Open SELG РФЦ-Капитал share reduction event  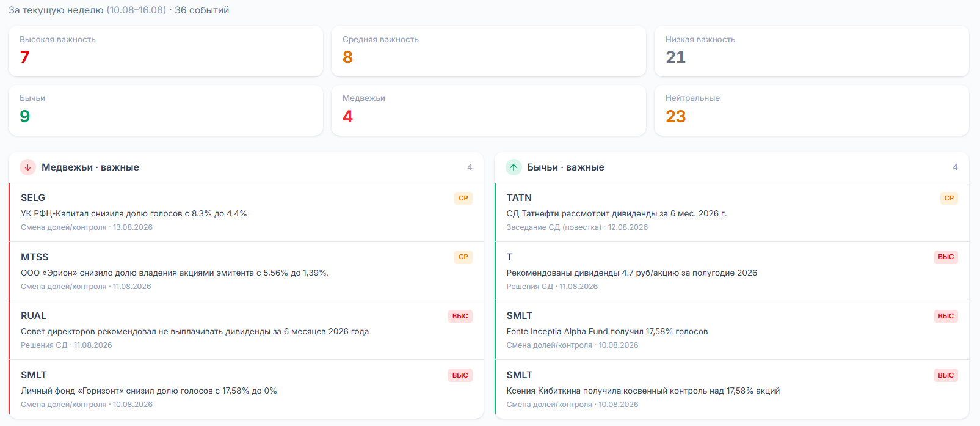coord(246,212)
